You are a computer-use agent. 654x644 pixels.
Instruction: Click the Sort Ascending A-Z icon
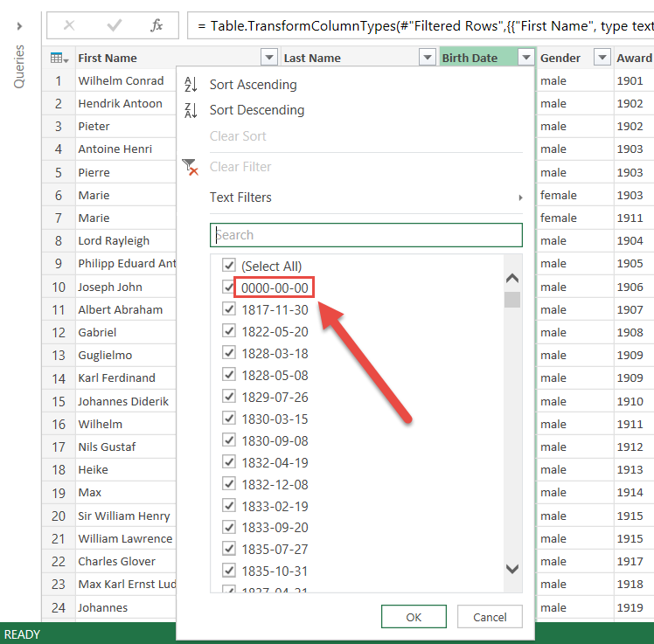point(190,85)
